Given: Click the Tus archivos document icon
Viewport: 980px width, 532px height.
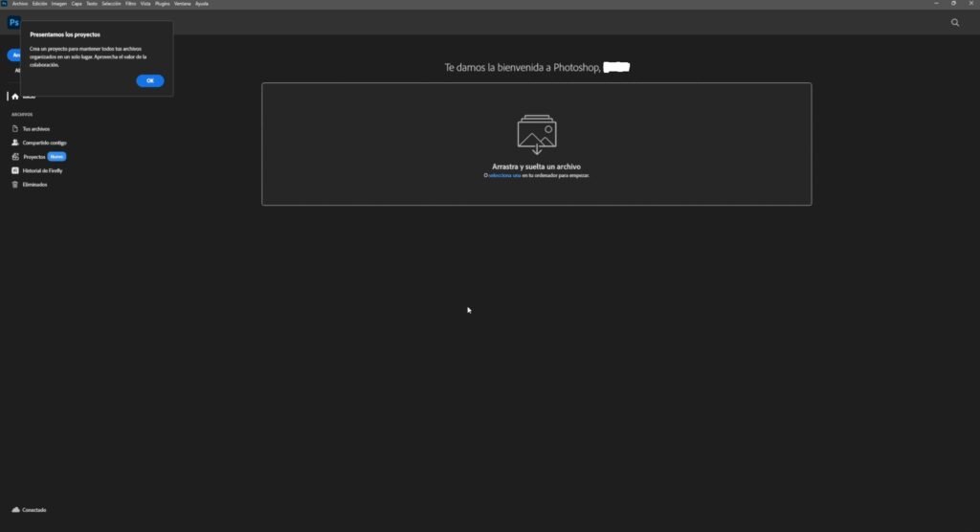Looking at the screenshot, I should tap(15, 129).
